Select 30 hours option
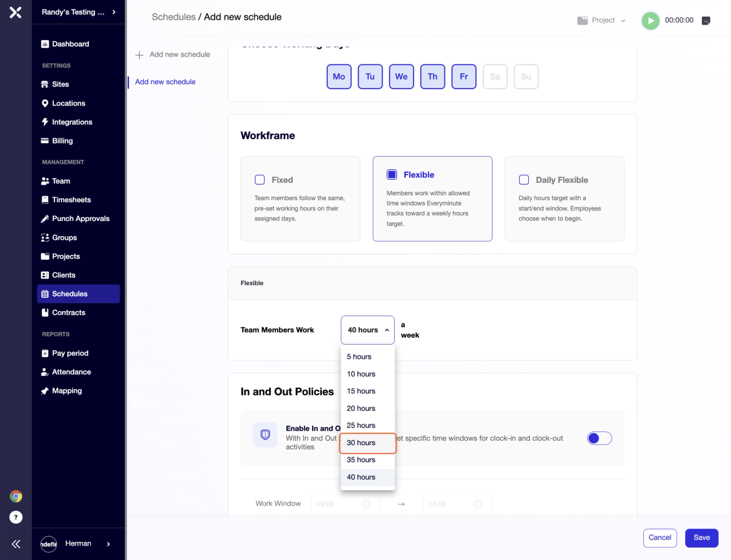The image size is (731, 560). click(x=368, y=443)
